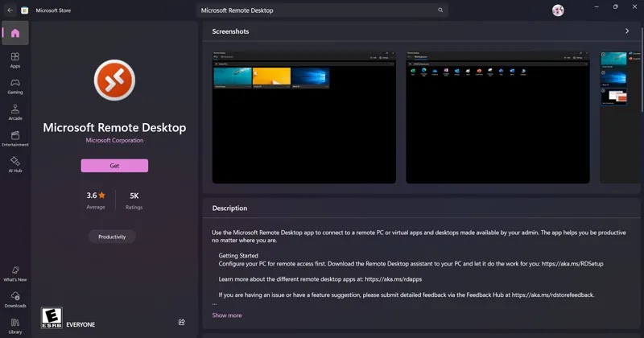Open the Apps section

point(15,60)
